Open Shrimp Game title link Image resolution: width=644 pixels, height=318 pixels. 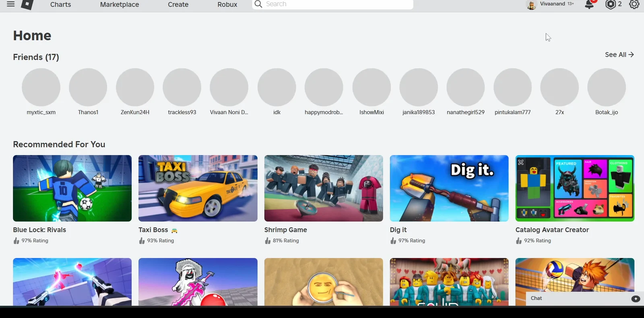(286, 230)
